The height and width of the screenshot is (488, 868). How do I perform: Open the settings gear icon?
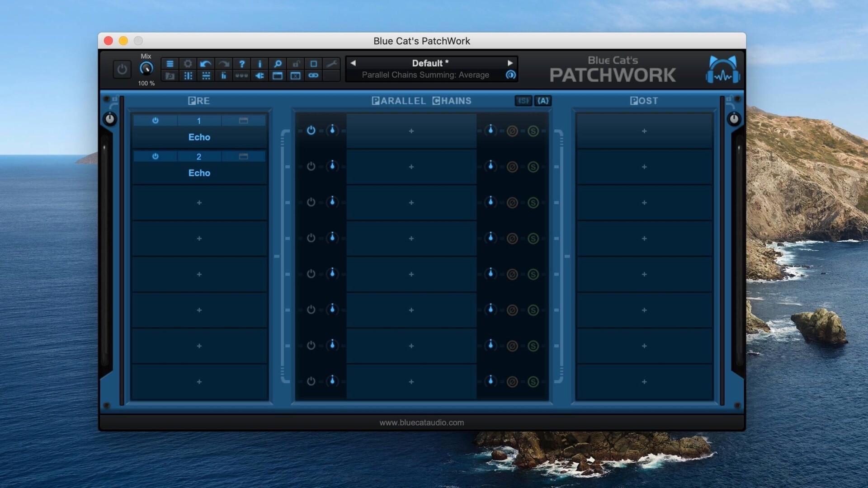click(188, 64)
